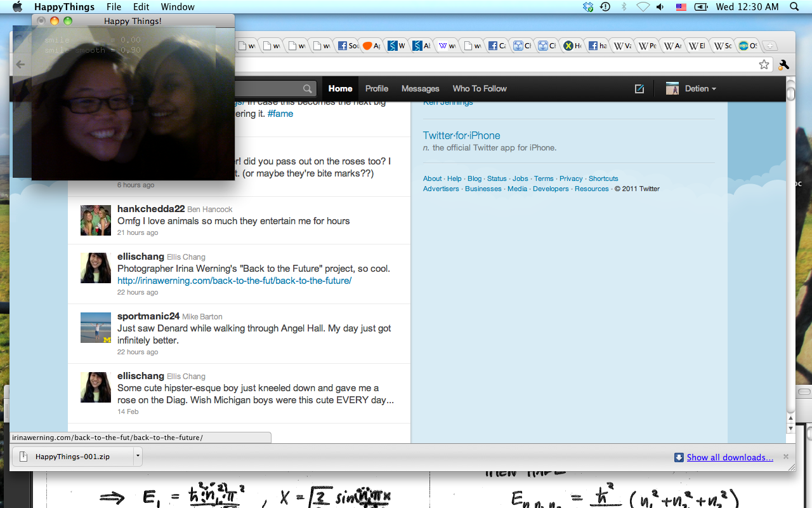
Task: Open the irinawerning.com back-to-the-future link
Action: pos(234,281)
